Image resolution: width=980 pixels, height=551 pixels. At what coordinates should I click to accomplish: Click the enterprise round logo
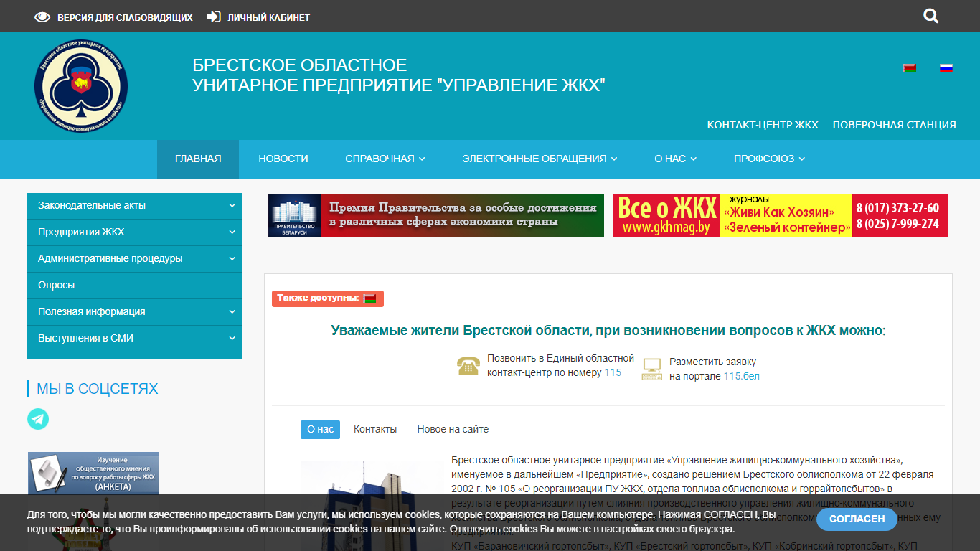click(x=81, y=86)
